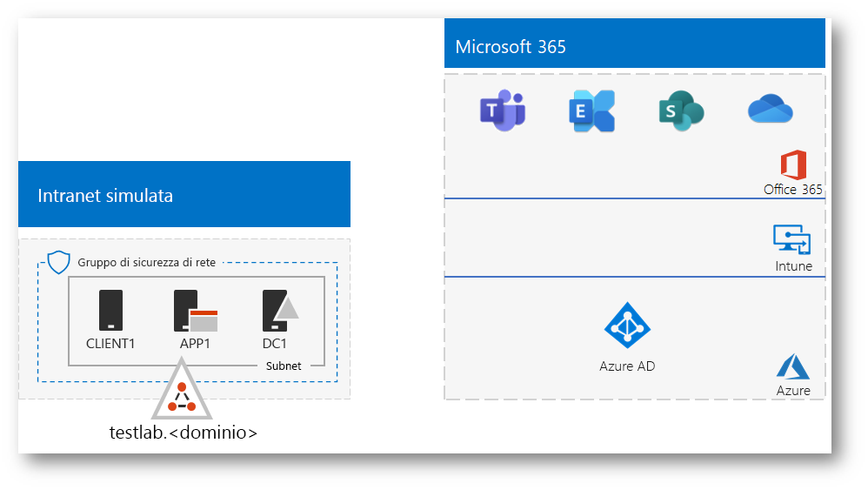This screenshot has height=490, width=868.
Task: Select the 'DC1' label text
Action: coord(275,343)
